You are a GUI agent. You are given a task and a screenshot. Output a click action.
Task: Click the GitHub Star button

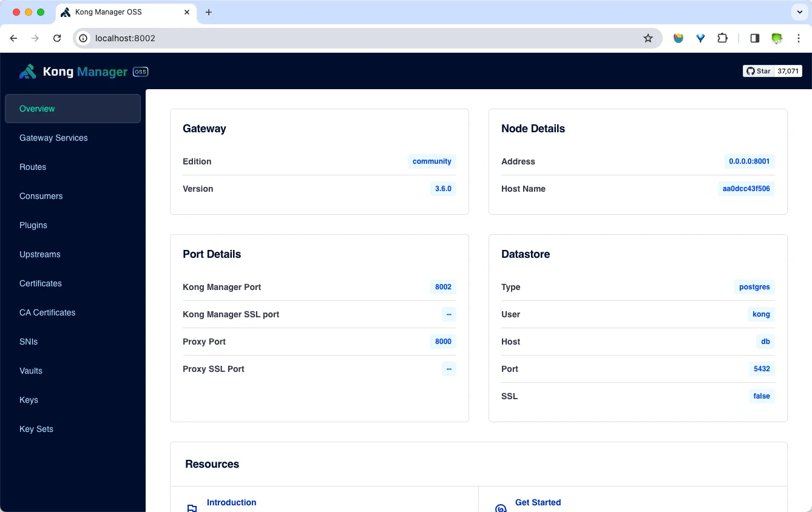(x=758, y=71)
